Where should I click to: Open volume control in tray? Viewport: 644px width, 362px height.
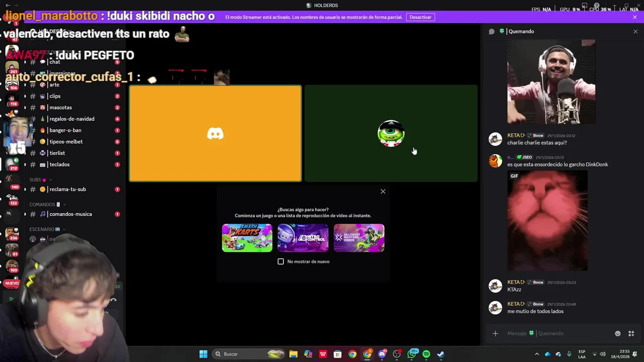click(603, 354)
